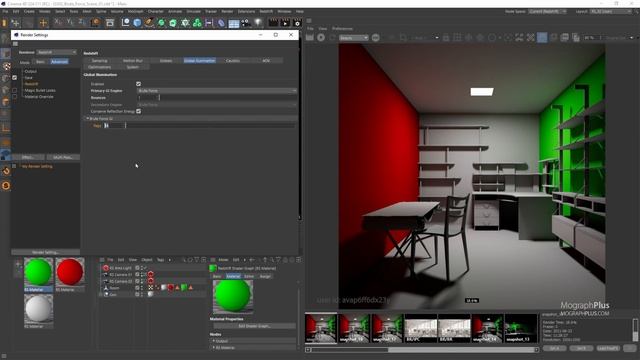Click the red material tag on Room object
The width and height of the screenshot is (640, 360).
click(x=171, y=288)
